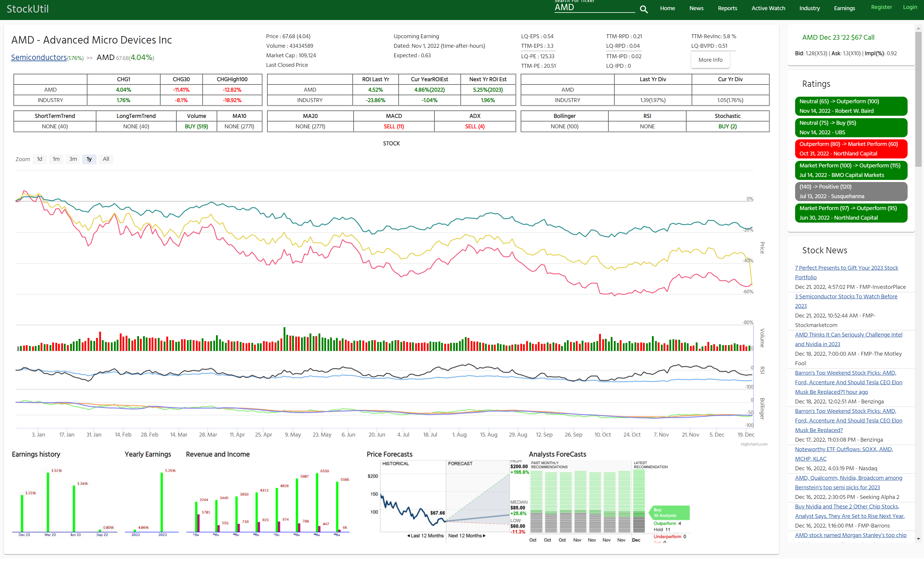Open the AMD Dec 23 '22 $67 Call link
The image size is (924, 575).
pyautogui.click(x=838, y=37)
